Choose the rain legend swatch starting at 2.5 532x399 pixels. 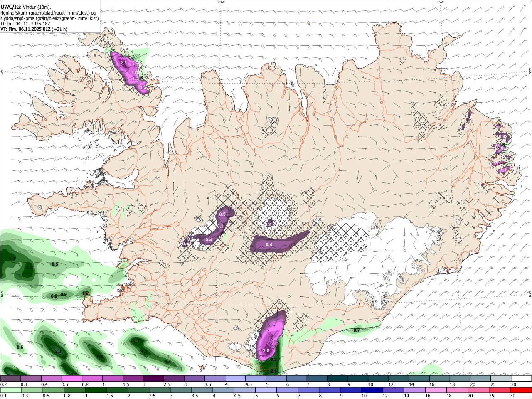click(160, 390)
